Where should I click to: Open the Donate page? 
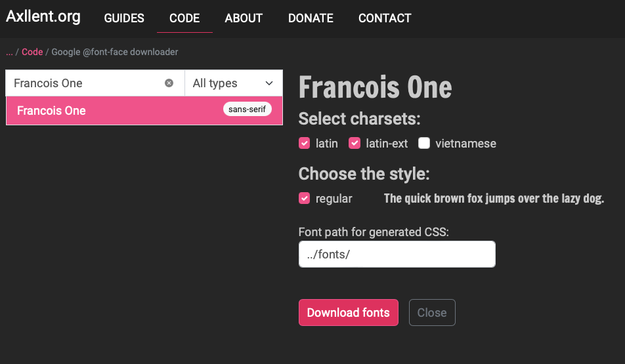(311, 18)
